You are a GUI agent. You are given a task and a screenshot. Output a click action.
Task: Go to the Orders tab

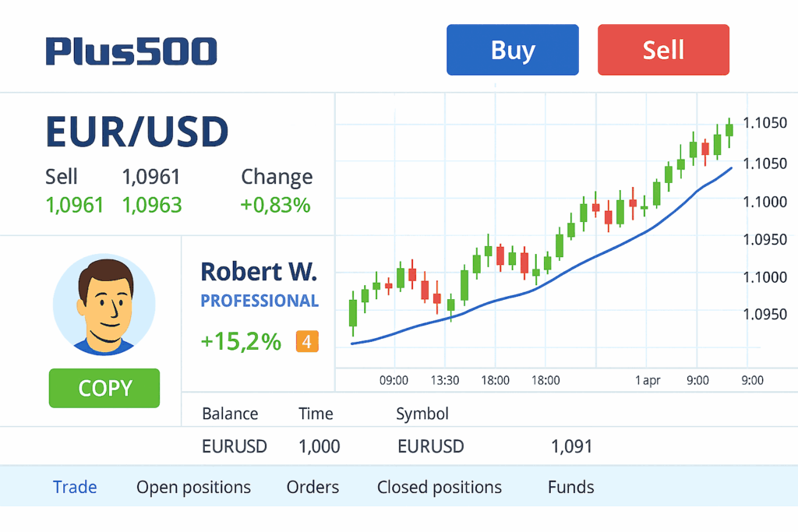(312, 488)
